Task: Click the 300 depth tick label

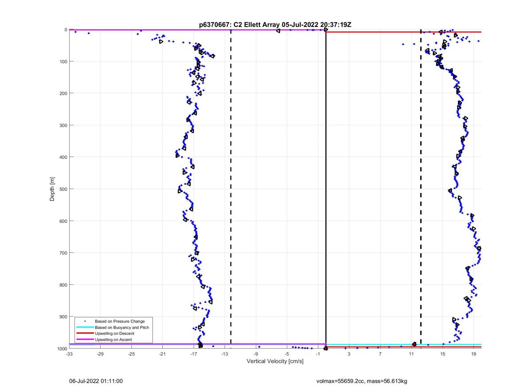Action: (63, 125)
